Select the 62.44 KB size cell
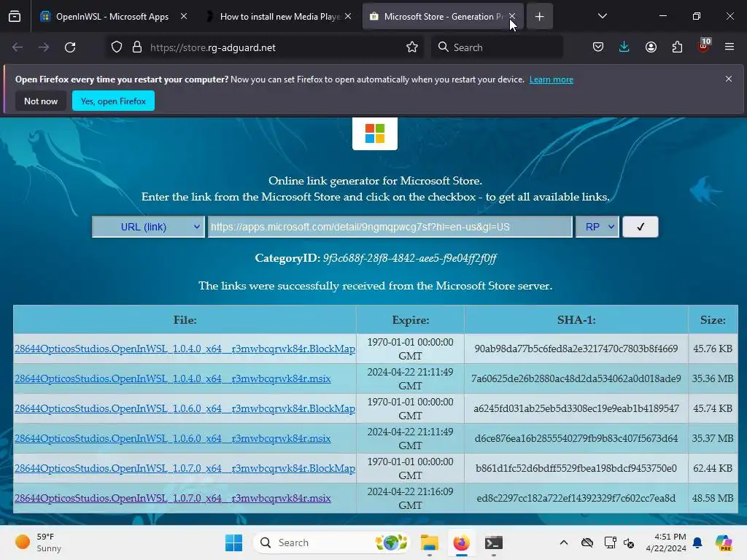Screen dimensions: 747x560 point(713,468)
